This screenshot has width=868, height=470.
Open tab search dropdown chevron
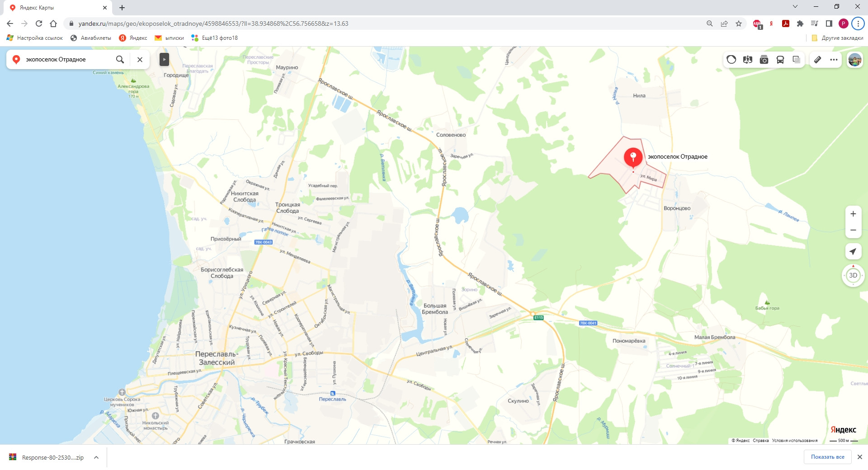(795, 6)
